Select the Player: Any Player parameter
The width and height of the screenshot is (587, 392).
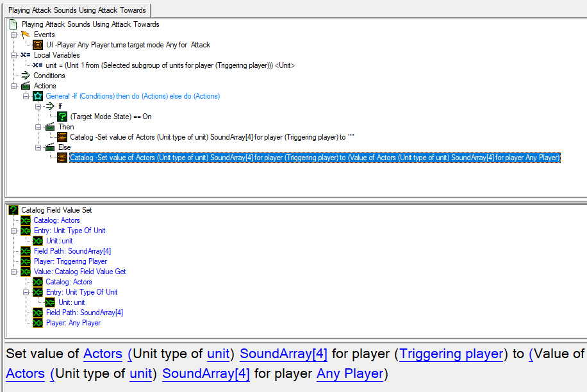coord(73,323)
